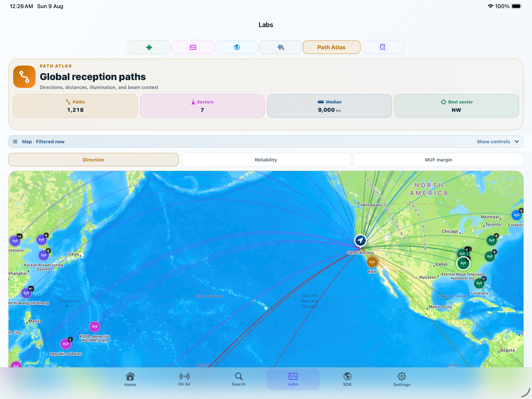Expand Show controls chevron
The height and width of the screenshot is (399, 532).
517,142
